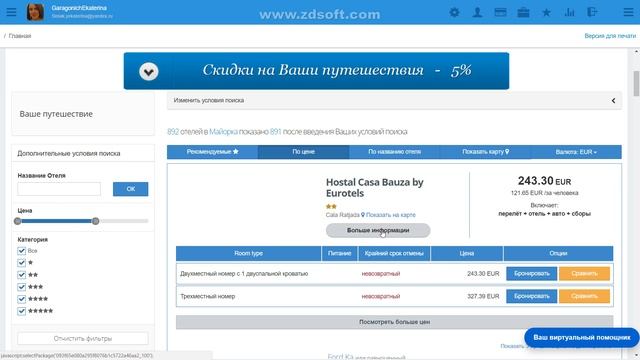Click Сравнить for Трехместный номер

[584, 296]
